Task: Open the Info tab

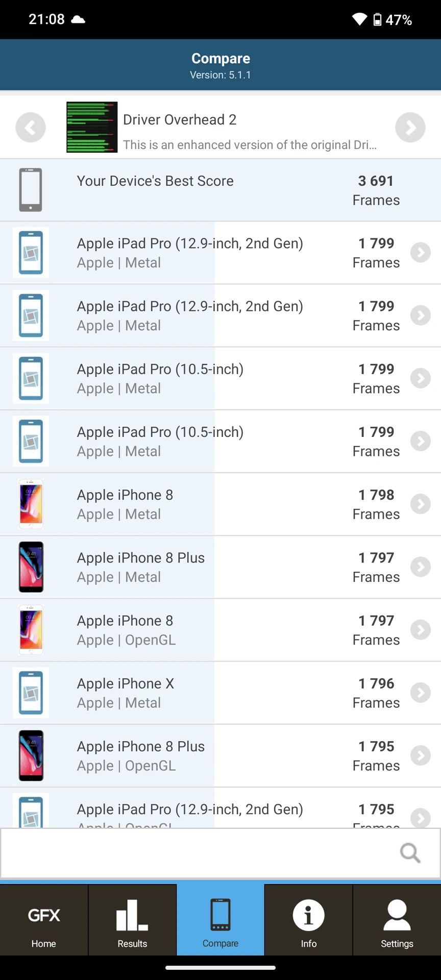Action: pos(308,920)
